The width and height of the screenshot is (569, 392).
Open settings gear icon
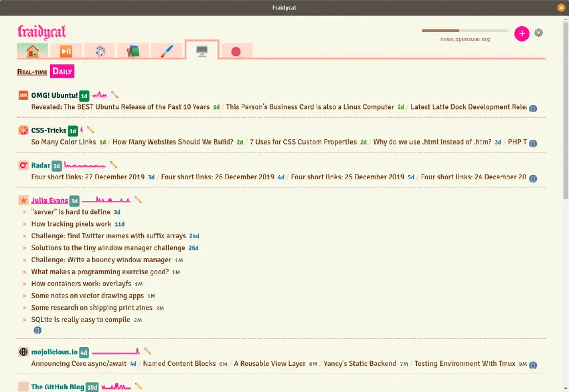(x=538, y=33)
